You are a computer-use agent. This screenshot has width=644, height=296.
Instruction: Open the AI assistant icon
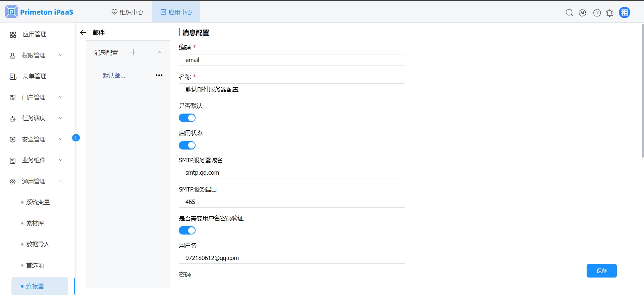click(x=582, y=13)
